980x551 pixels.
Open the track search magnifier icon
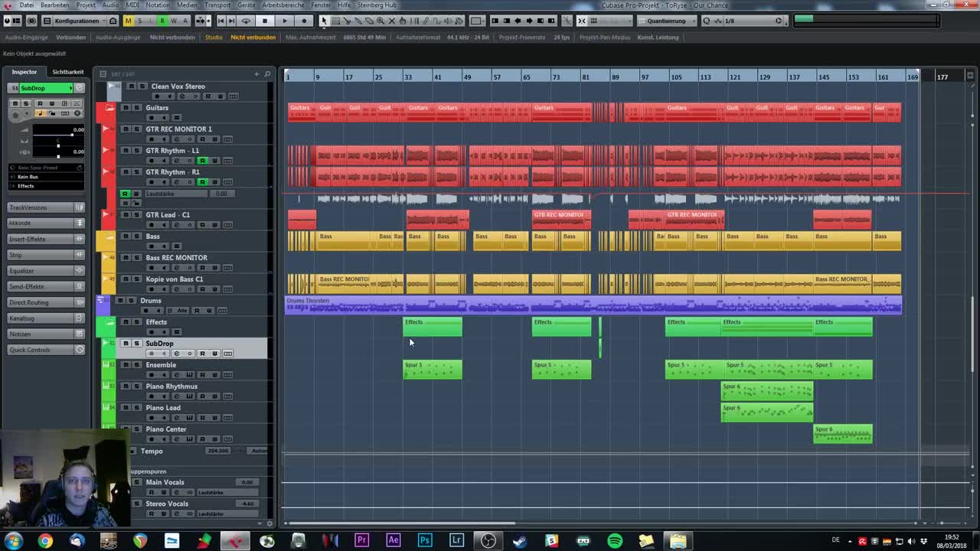click(267, 73)
